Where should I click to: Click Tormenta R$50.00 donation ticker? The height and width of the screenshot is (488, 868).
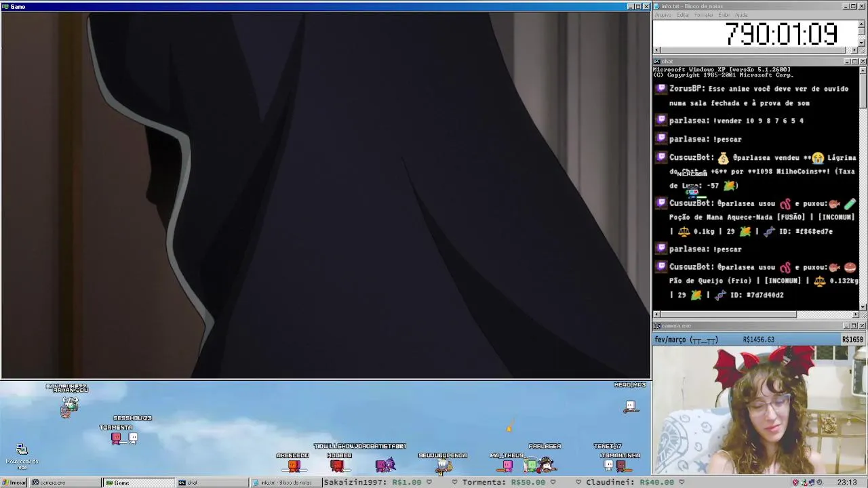coord(503,483)
